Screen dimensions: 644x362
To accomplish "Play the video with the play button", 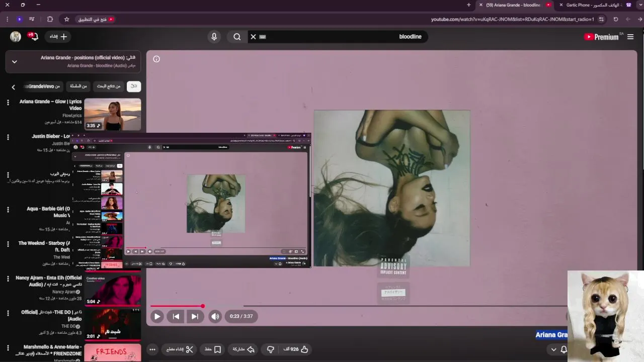I will pos(157,316).
